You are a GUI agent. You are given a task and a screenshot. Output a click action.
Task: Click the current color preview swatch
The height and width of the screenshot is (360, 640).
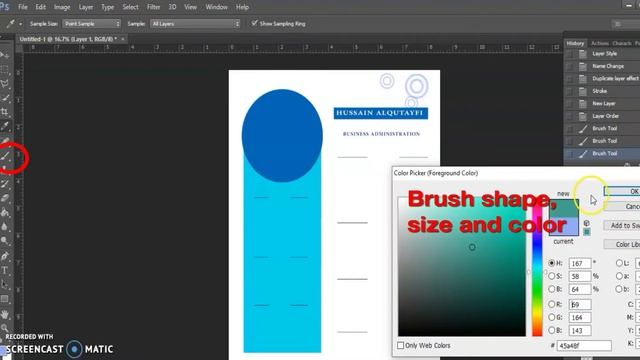[x=564, y=226]
